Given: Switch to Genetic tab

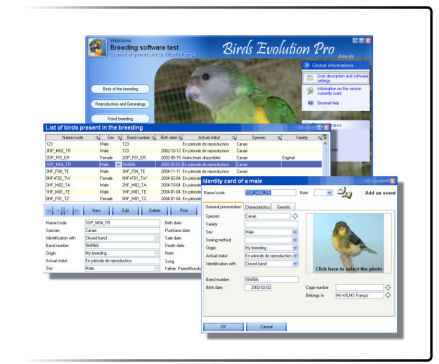Looking at the screenshot, I should pos(283,207).
